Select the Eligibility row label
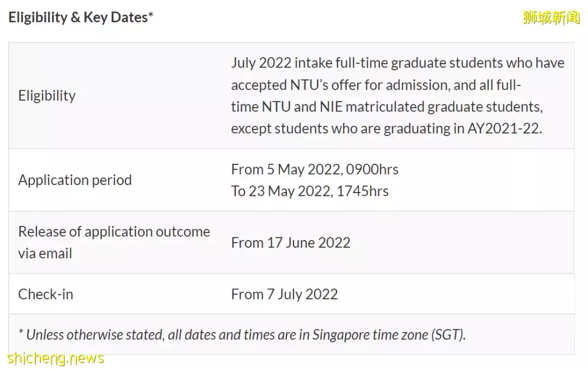Viewport: 588px width, 369px height. (47, 96)
